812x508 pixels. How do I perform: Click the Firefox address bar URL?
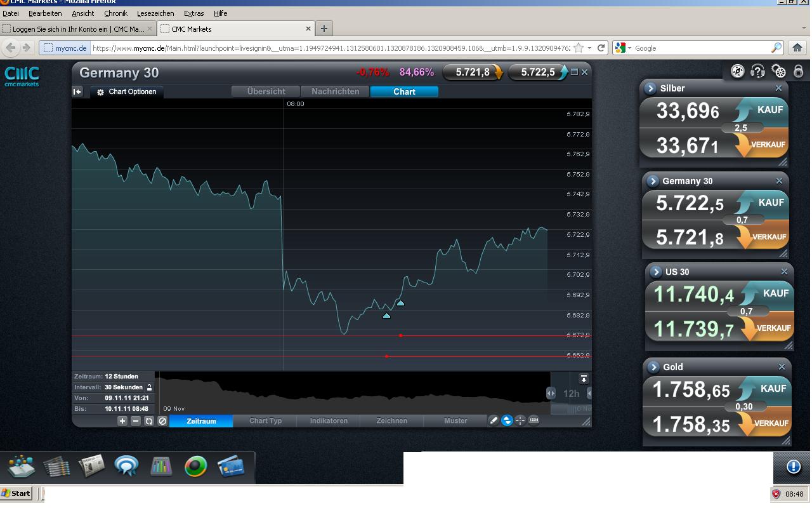330,48
